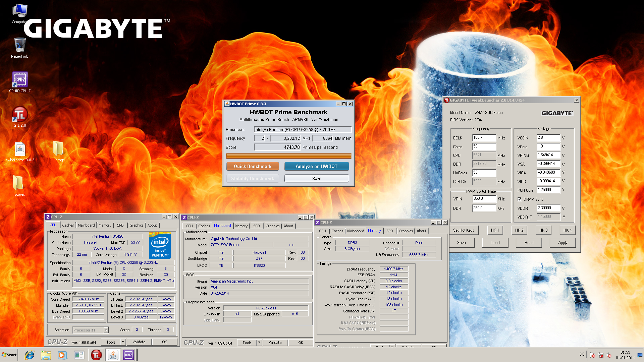
Task: Click the PCH Core voltage field
Action: click(x=548, y=190)
